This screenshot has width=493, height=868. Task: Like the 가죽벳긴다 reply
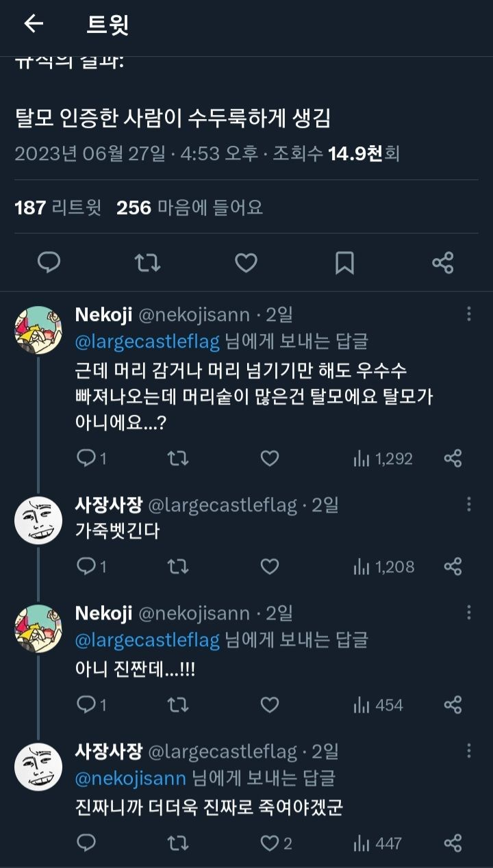tap(270, 567)
